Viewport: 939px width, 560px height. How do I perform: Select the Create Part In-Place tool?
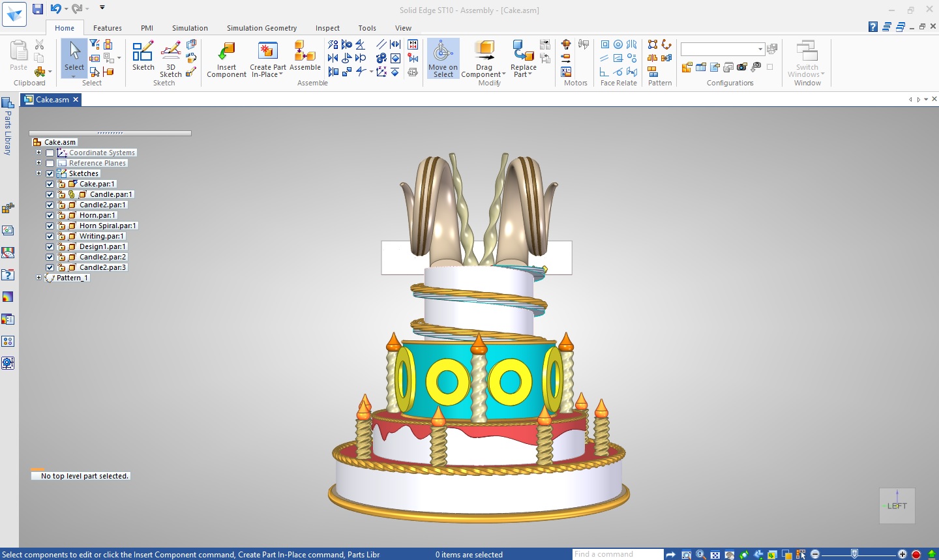tap(267, 52)
